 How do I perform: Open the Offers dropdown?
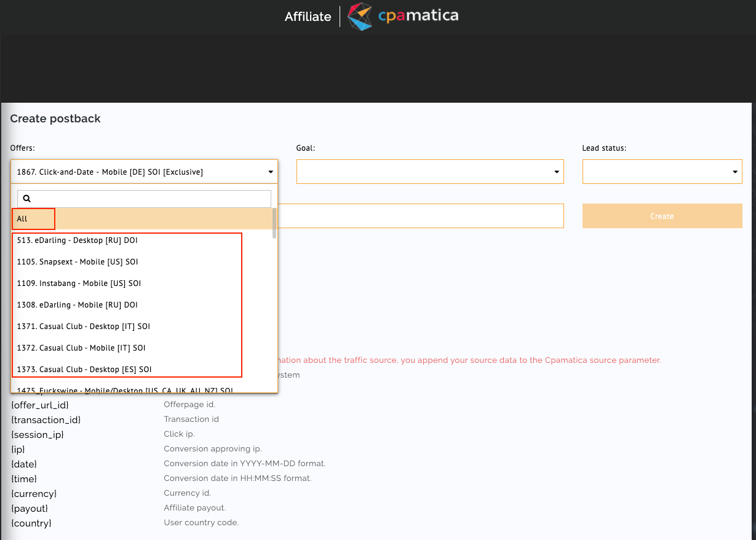pyautogui.click(x=144, y=172)
